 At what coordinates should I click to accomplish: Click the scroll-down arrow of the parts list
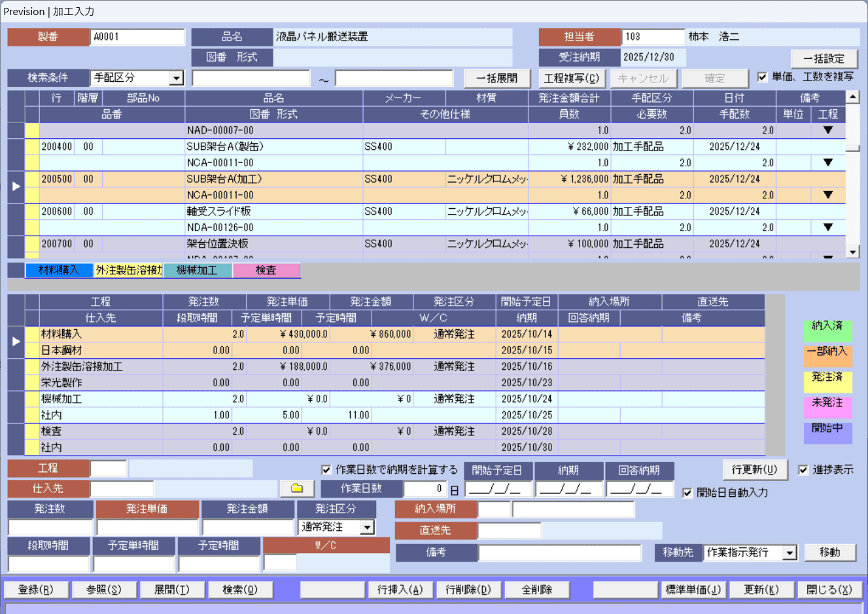[x=852, y=252]
